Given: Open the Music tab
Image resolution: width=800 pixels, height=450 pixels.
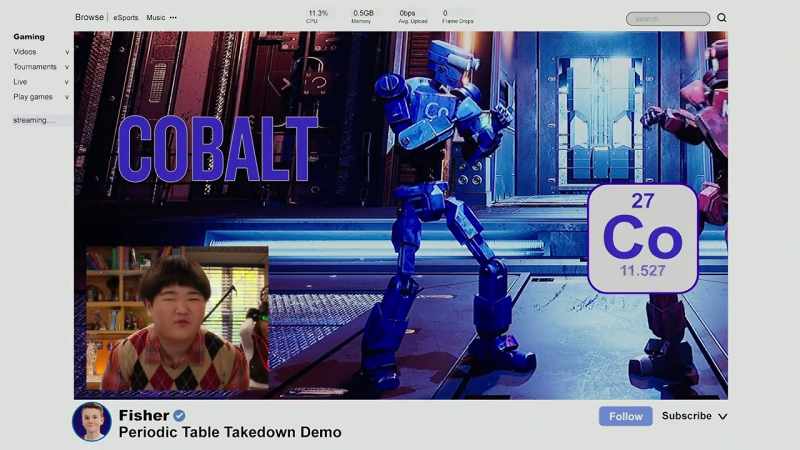Looking at the screenshot, I should click(156, 17).
